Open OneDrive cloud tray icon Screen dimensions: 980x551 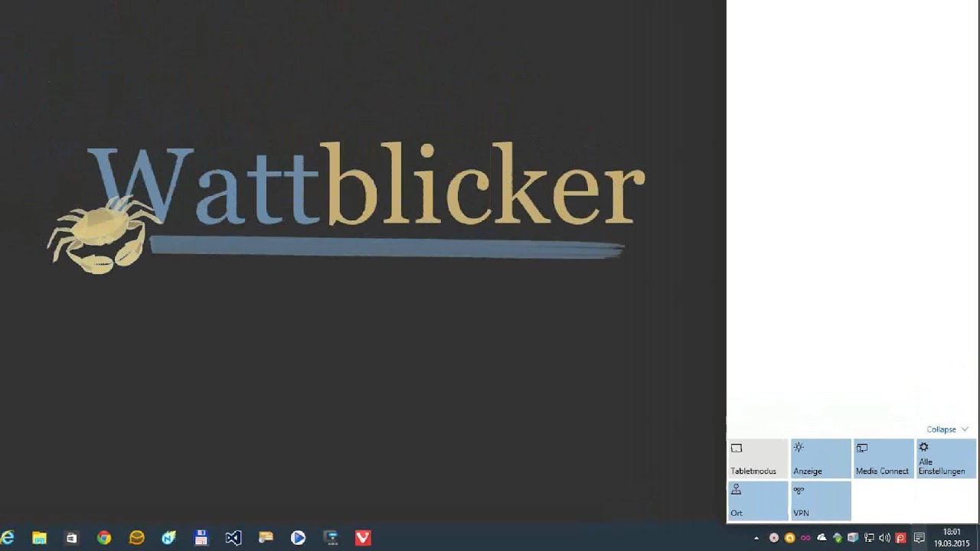pos(822,538)
